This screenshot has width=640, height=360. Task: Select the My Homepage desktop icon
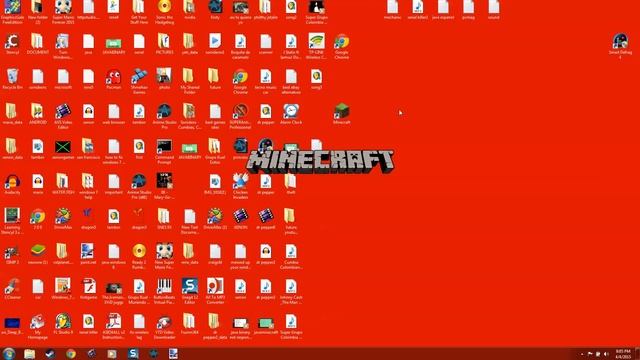[x=38, y=326]
